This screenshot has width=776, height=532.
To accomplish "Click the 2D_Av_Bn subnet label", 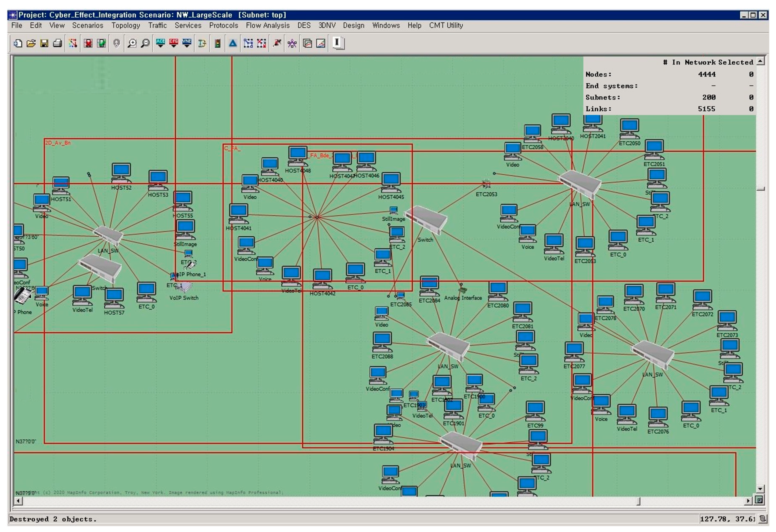I will pos(58,143).
